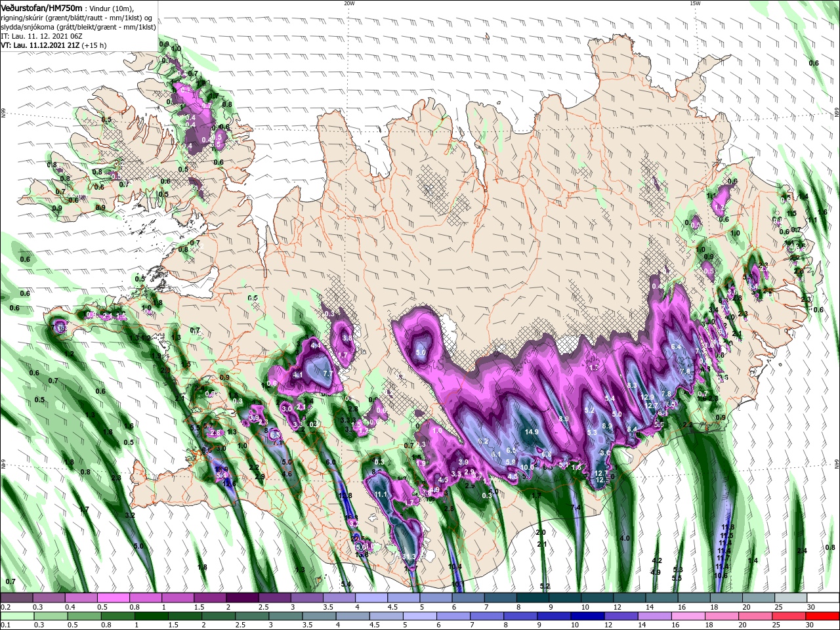Click the 15W longitude label
Image resolution: width=840 pixels, height=630 pixels.
(695, 3)
